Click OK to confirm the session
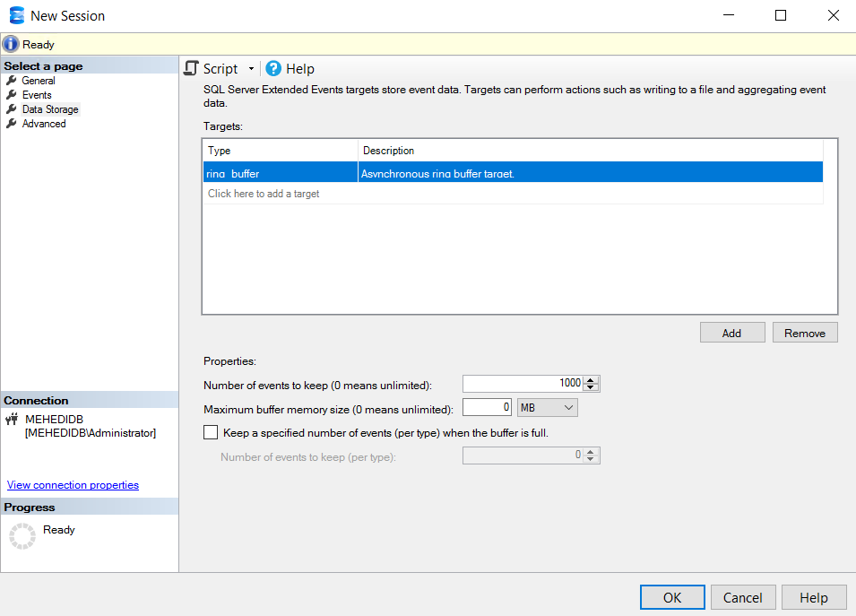 tap(672, 597)
